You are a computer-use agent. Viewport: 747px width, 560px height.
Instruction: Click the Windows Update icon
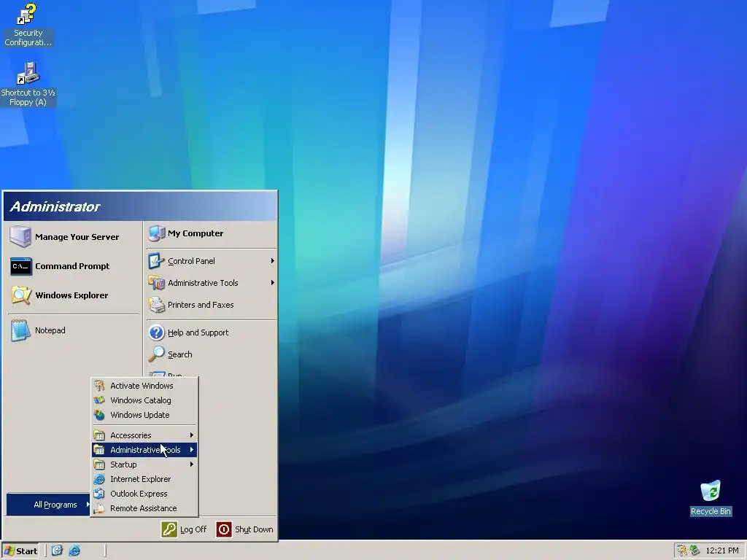[x=99, y=415]
